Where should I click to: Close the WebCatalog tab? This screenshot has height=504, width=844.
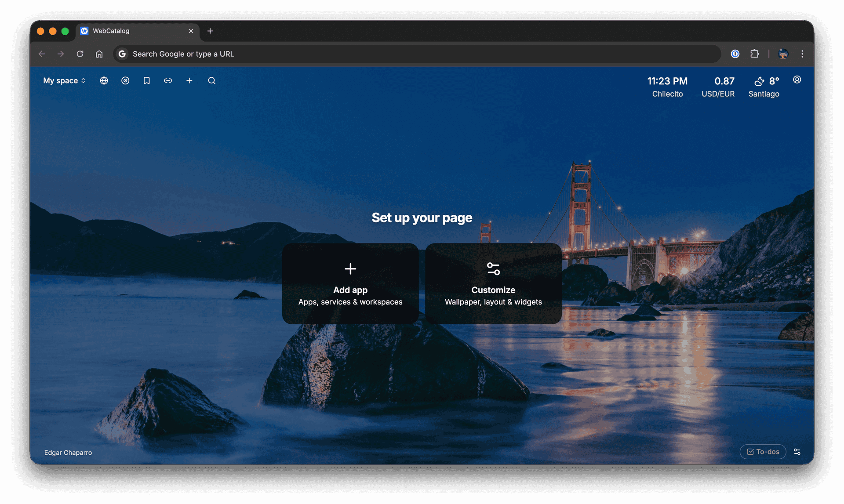[x=191, y=31]
